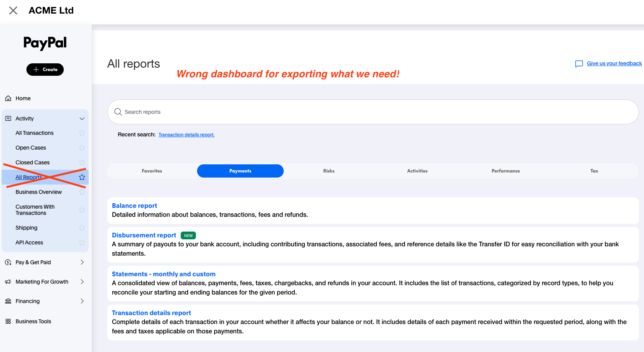Open Marketing For Growth via its megaphone icon
644x352 pixels.
[x=8, y=282]
